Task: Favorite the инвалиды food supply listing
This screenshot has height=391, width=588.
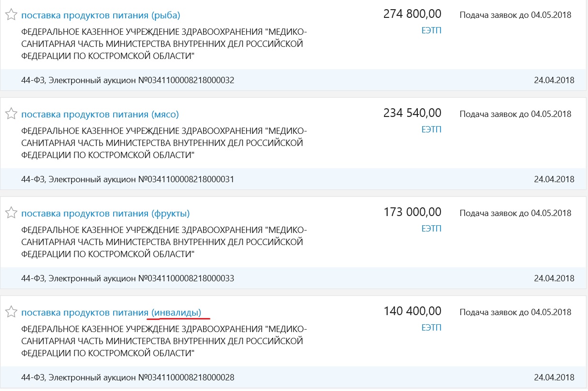Action: click(11, 312)
